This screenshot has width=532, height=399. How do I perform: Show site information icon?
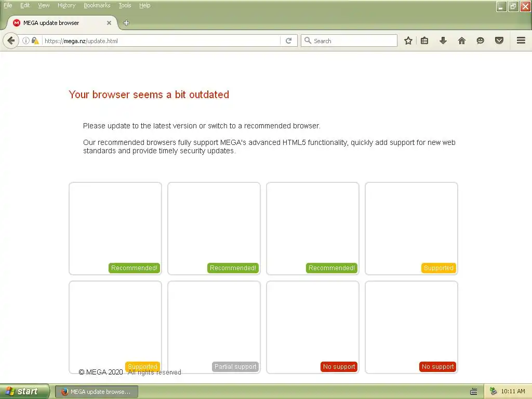(26, 41)
